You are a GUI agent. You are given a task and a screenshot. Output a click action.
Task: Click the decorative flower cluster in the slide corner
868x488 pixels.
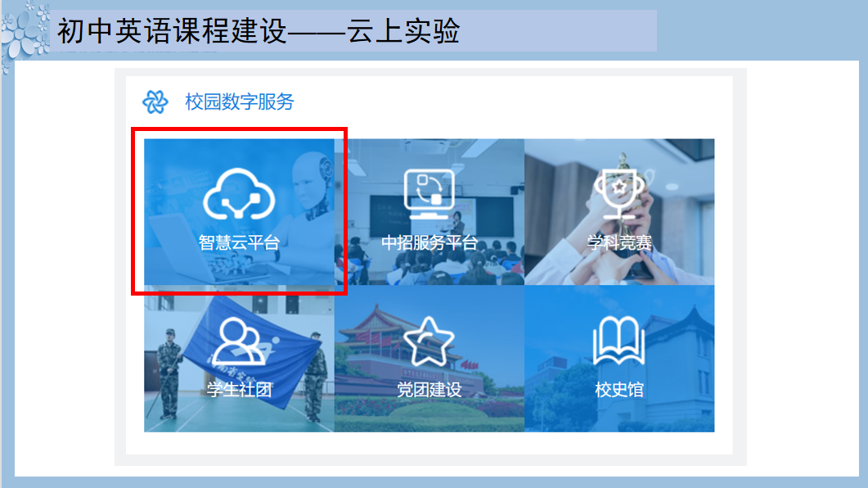25,34
